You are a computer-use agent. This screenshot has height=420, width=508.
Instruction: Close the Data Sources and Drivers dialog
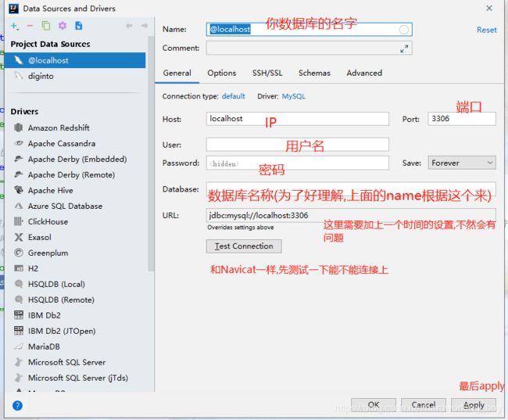(x=489, y=8)
